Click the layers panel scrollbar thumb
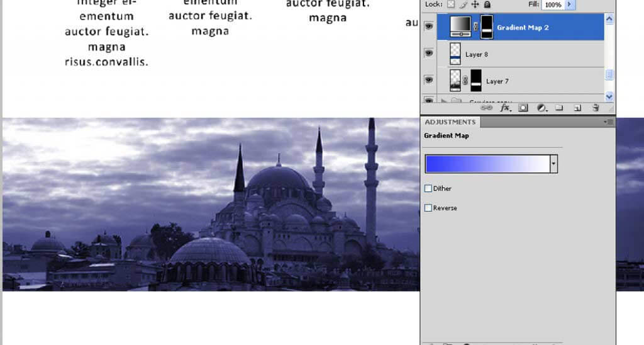The image size is (644, 345). point(609,74)
